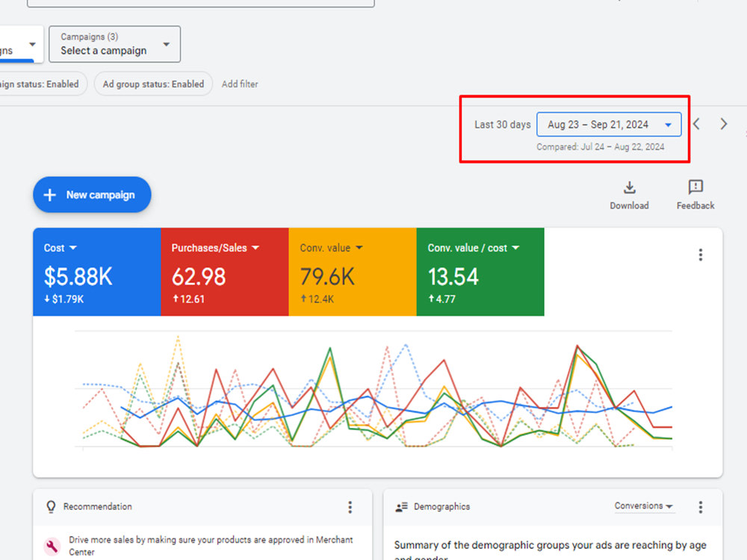747x560 pixels.
Task: Open the Conv. value metric dropdown
Action: (331, 248)
